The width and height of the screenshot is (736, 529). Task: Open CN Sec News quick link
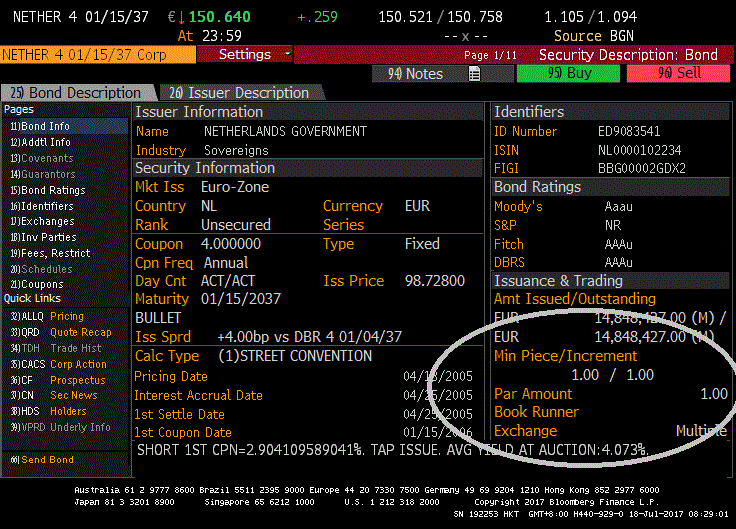coord(54,395)
